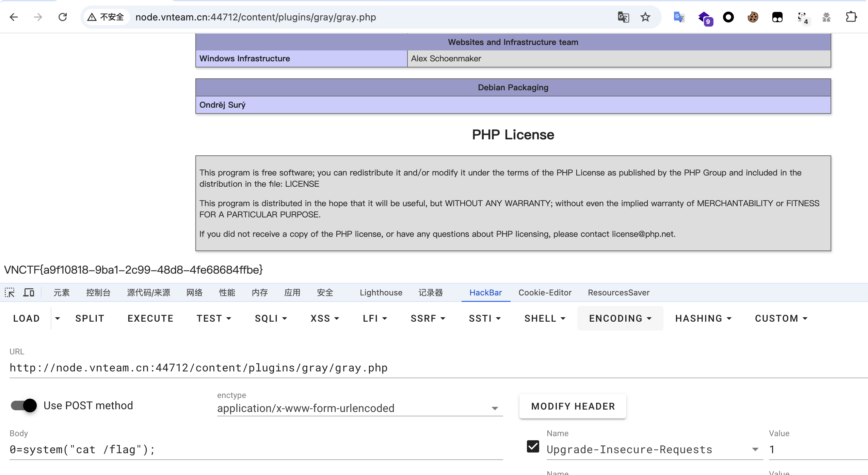The width and height of the screenshot is (868, 475).
Task: Toggle the Use POST method switch
Action: pos(24,405)
